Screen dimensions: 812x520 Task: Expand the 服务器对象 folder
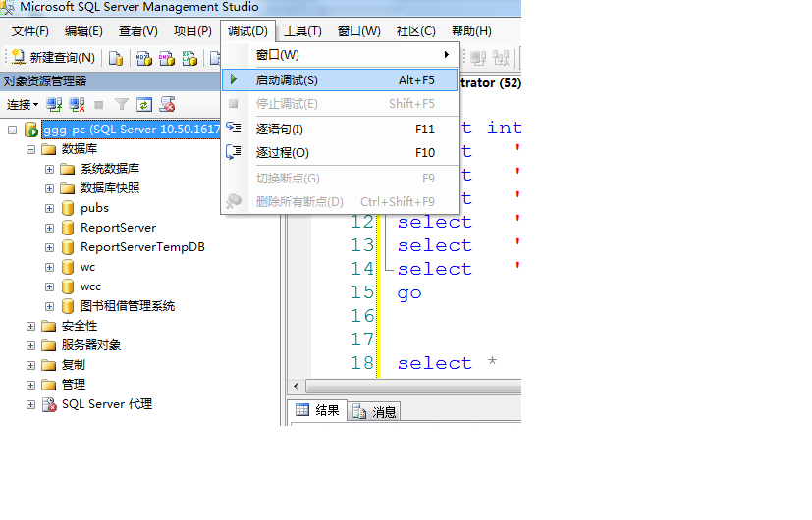pyautogui.click(x=31, y=345)
